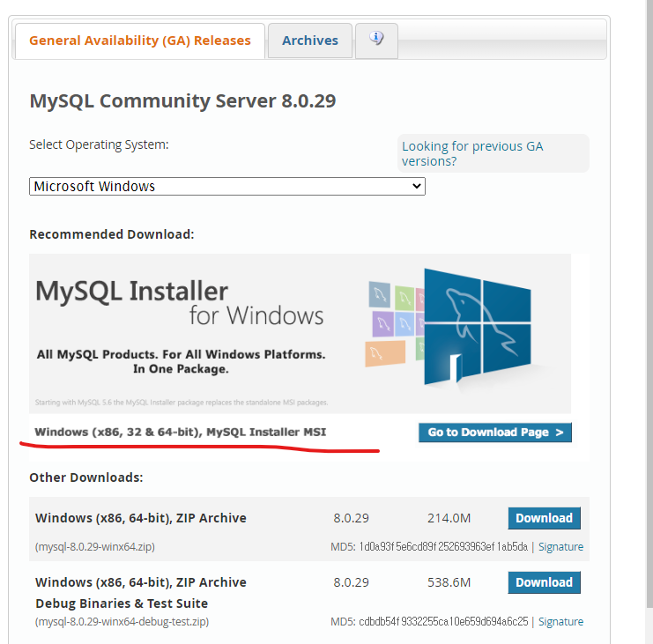
Task: Click the file name (mysql-8.0.29-winx64-debug-test.zip)
Action: point(122,621)
